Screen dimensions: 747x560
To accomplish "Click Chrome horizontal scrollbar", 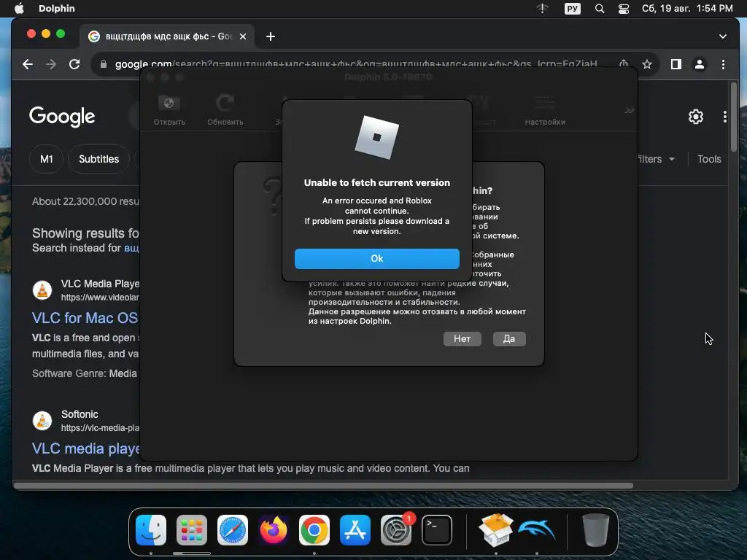I will point(323,486).
